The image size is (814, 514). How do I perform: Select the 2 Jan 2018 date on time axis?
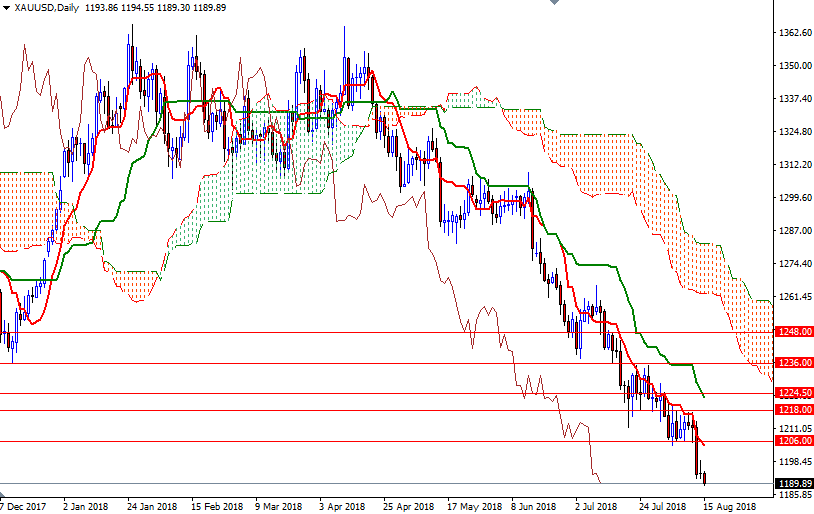pos(84,506)
